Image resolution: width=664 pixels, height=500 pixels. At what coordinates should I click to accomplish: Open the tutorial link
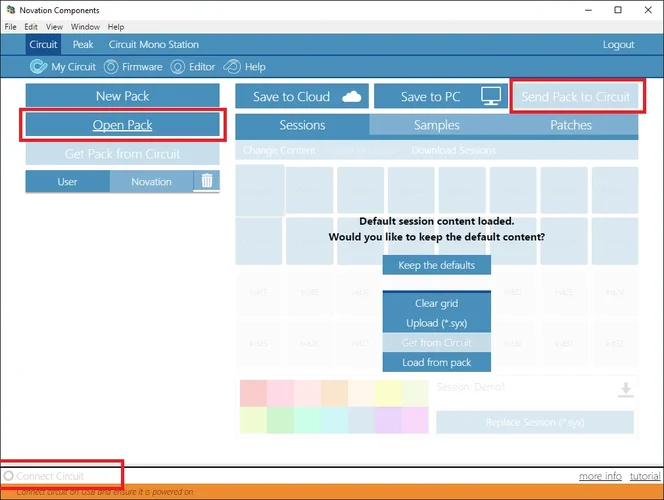tap(645, 476)
